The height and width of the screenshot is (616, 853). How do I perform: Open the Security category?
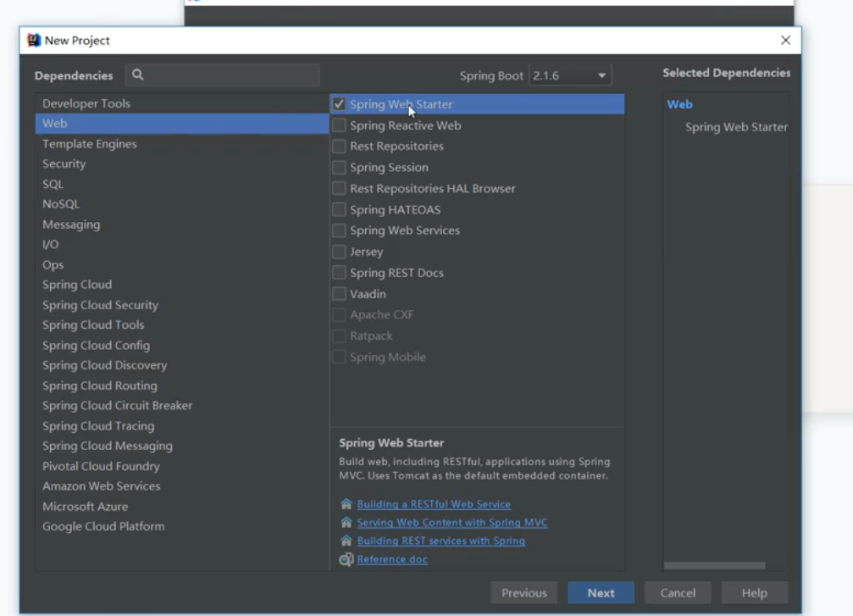pyautogui.click(x=182, y=164)
